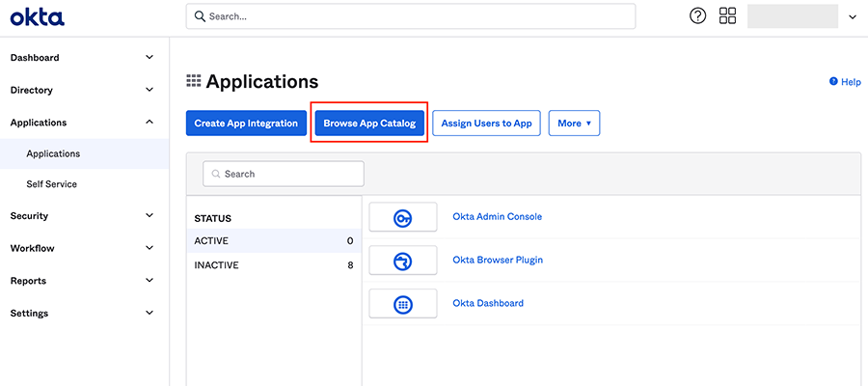Click Create App Integration button
Viewport: 868px width, 386px height.
246,124
